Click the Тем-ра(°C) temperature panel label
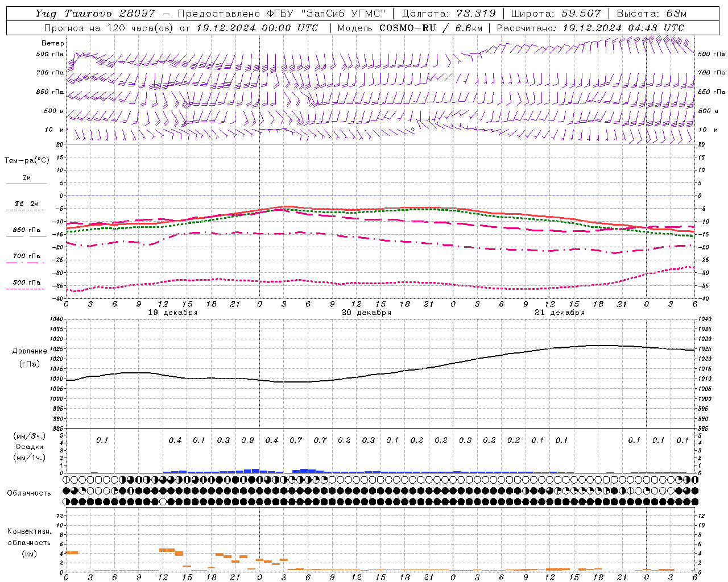Image resolution: width=728 pixels, height=582 pixels. point(27,161)
